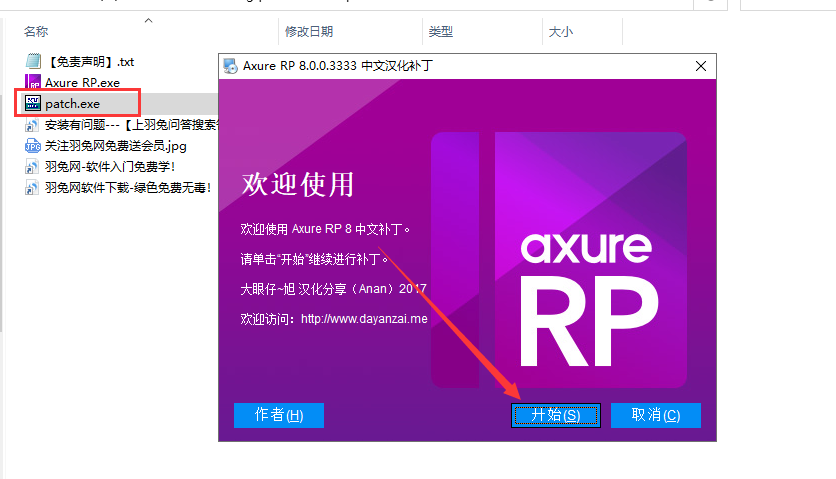Viewport: 836px width, 479px height.
Task: Select the file name 羽兔网软件下载-绿色免费无毒！
Action: click(128, 187)
